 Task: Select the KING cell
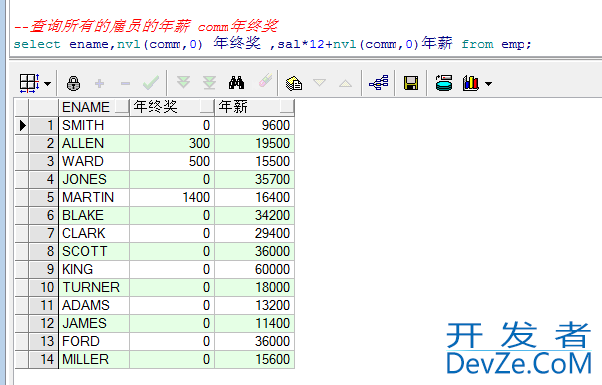click(x=94, y=269)
